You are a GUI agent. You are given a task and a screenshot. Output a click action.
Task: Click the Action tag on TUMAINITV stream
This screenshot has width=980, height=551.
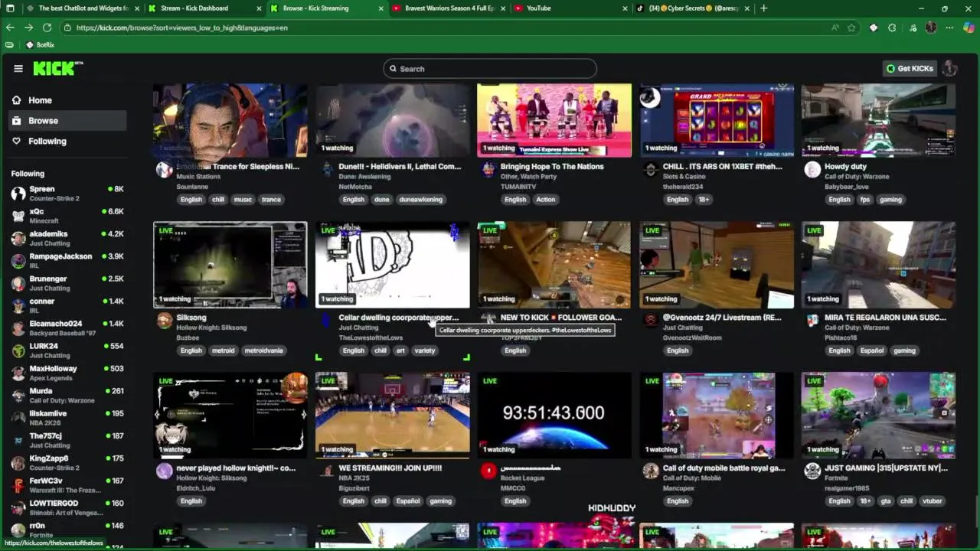pyautogui.click(x=545, y=199)
